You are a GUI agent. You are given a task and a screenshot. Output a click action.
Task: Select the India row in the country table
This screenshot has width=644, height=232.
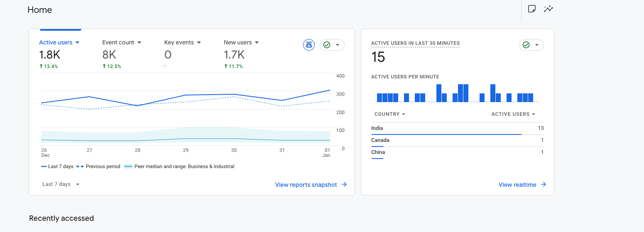457,128
